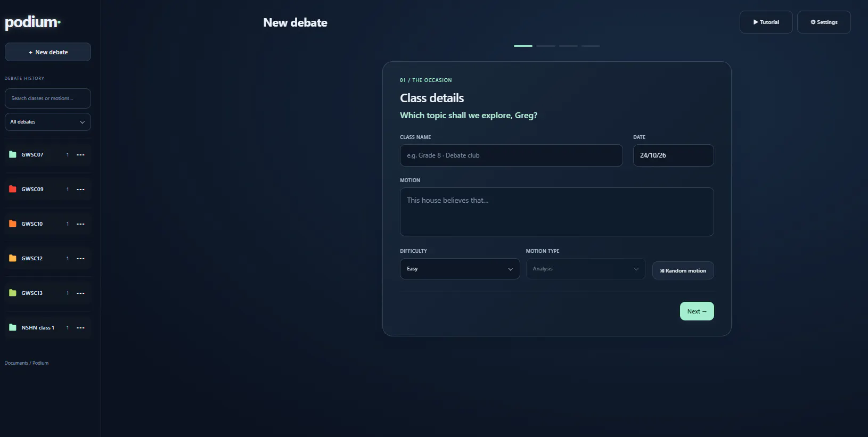Click the orange GWSC10 folder icon
Viewport: 868px width, 437px height.
pos(13,224)
